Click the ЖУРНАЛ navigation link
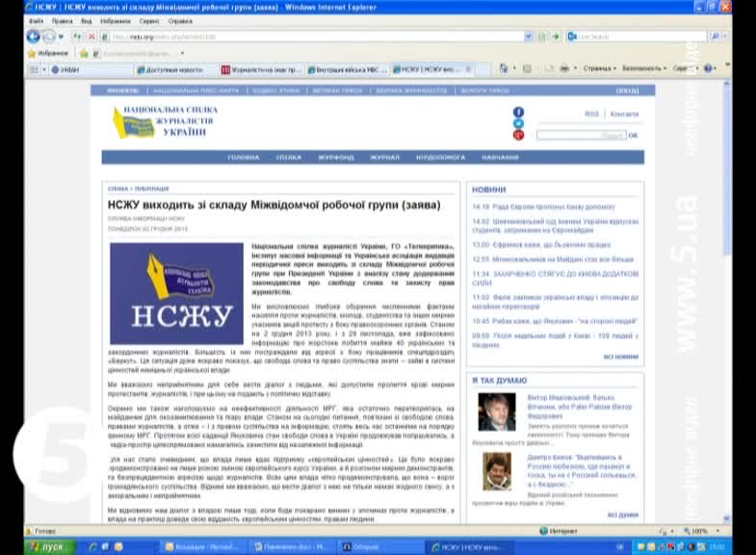Screen dimensions: 756x555 tap(384, 157)
